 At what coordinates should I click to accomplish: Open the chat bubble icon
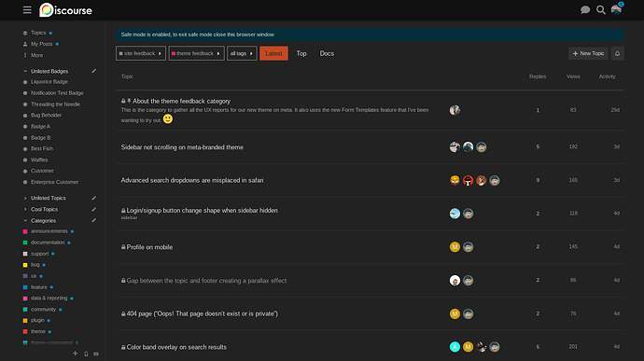coord(585,10)
